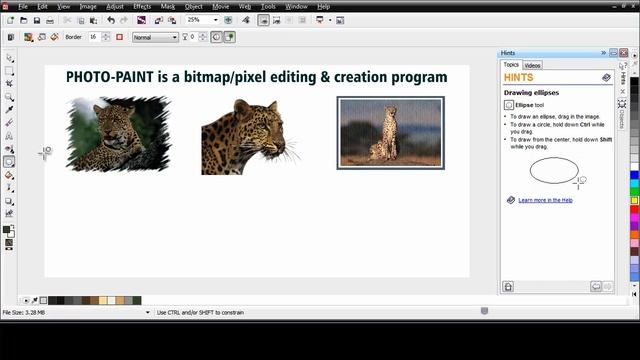Click the Edit Fill icon on property bar

coord(54,37)
